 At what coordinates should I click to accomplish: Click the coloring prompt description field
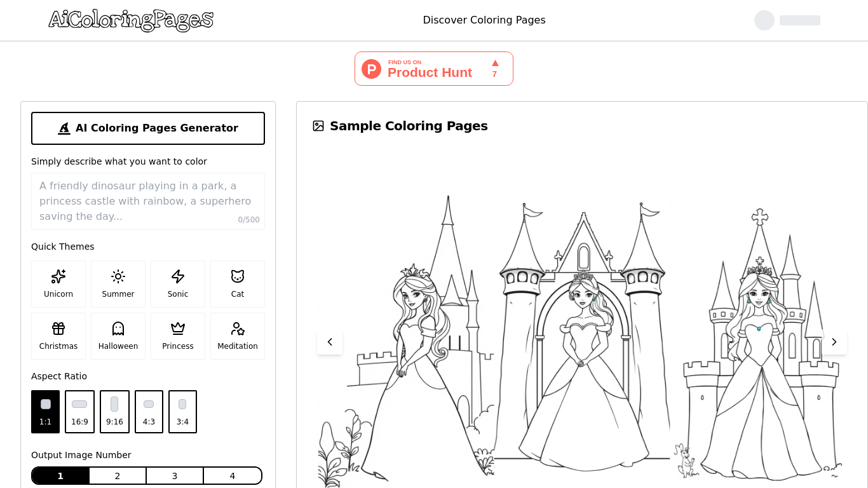point(148,201)
